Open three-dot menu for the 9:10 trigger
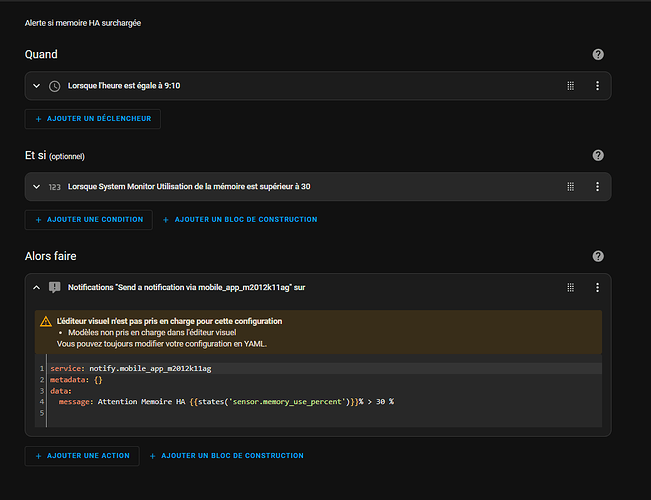651x500 pixels. [597, 86]
